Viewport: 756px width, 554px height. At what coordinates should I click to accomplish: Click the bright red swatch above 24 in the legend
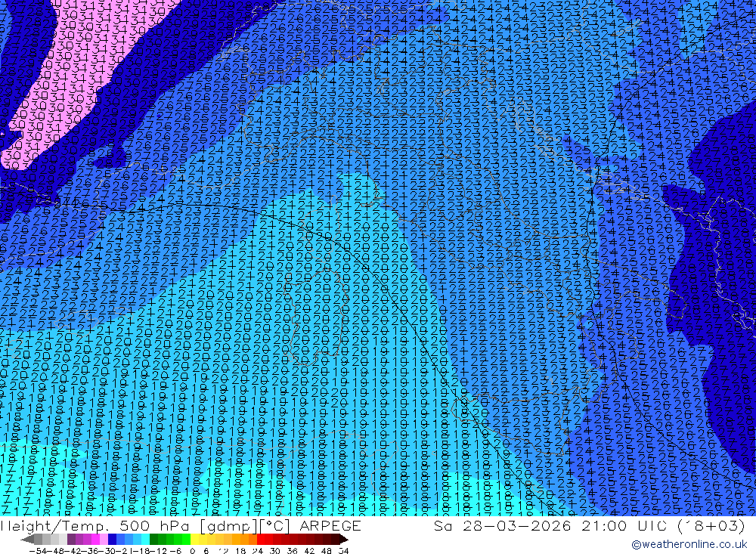(x=261, y=540)
